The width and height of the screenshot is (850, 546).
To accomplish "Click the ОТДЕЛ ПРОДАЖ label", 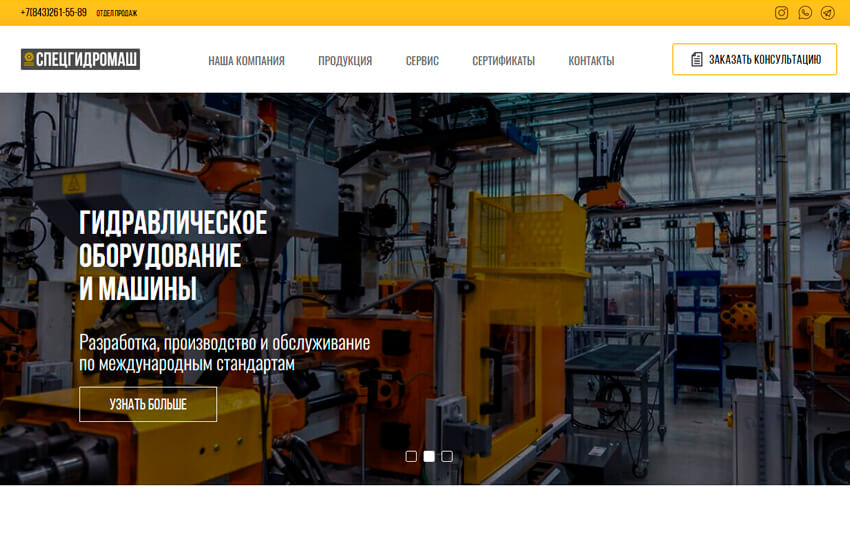I will pos(117,13).
